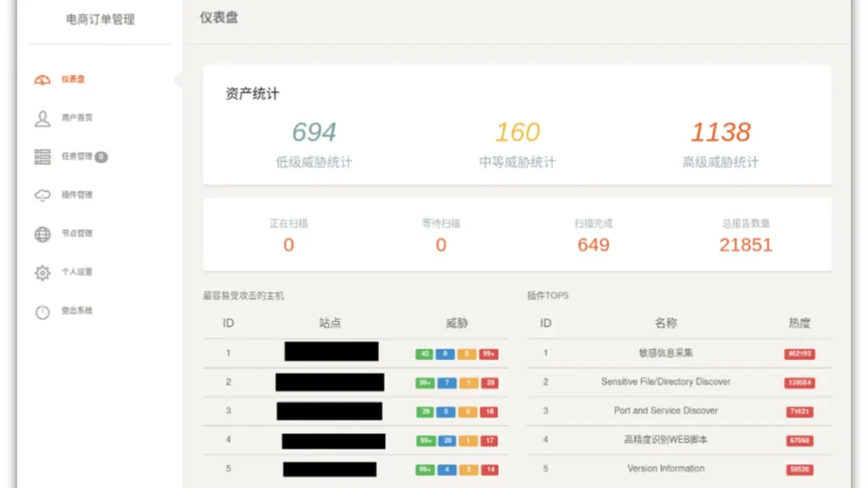Viewport: 868px width, 488px height.
Task: Click the 电商订单管理 title in sidebar
Action: [x=100, y=19]
